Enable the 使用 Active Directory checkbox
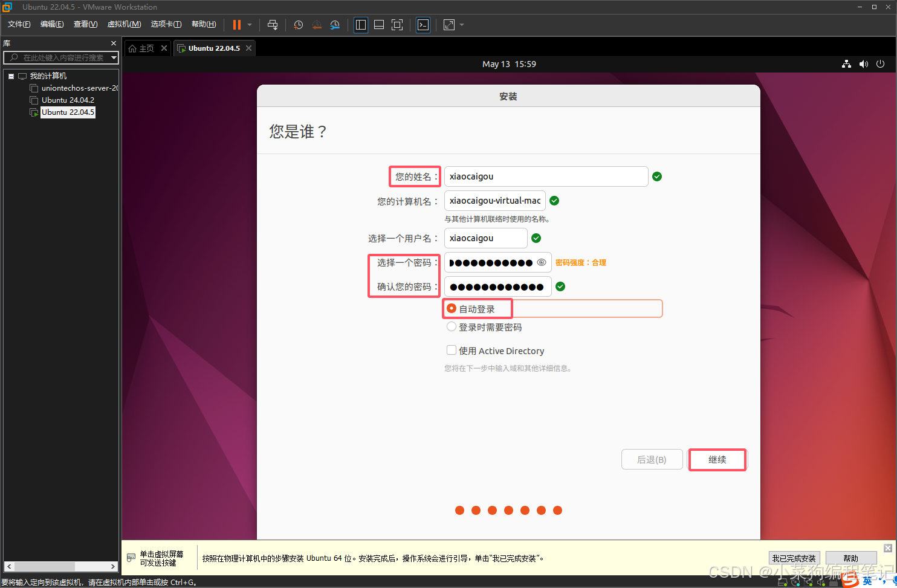This screenshot has height=588, width=897. click(451, 350)
